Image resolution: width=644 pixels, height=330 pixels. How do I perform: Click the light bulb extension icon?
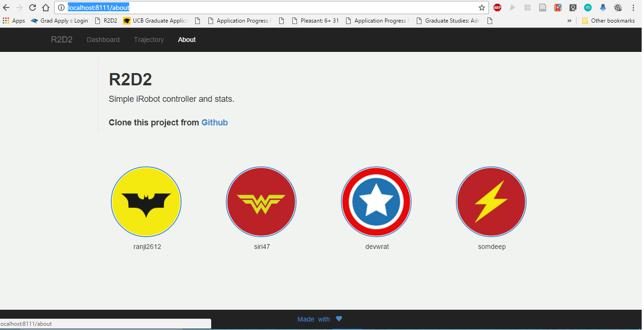pyautogui.click(x=573, y=8)
